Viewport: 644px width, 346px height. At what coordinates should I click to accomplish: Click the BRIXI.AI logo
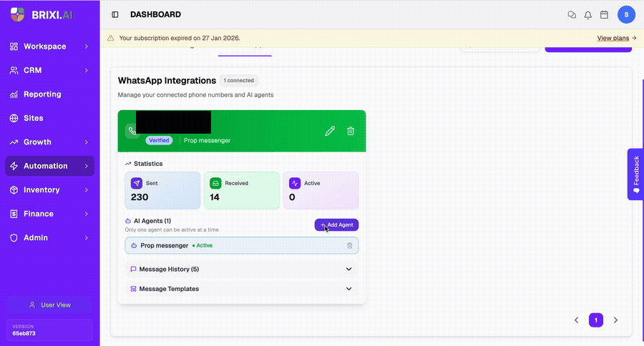point(42,15)
